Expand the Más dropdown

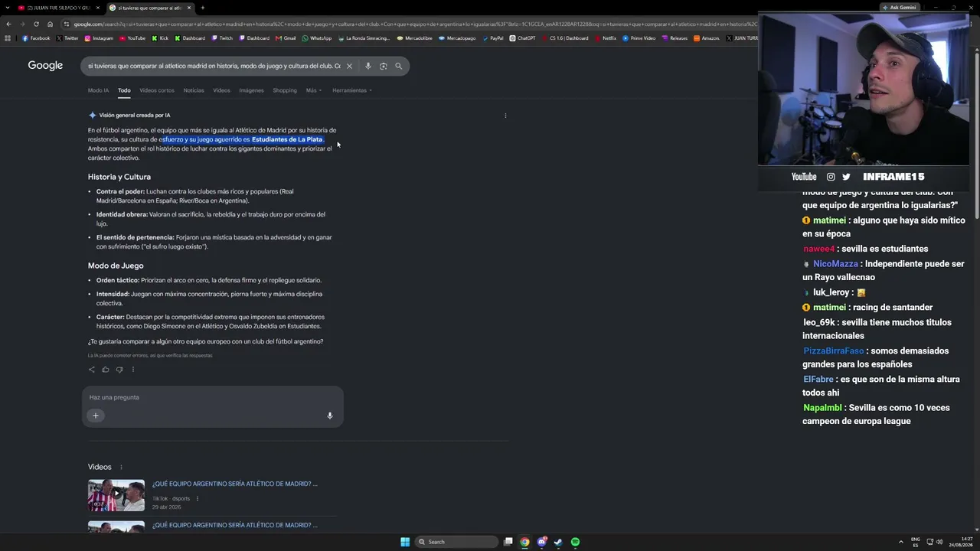tap(314, 90)
